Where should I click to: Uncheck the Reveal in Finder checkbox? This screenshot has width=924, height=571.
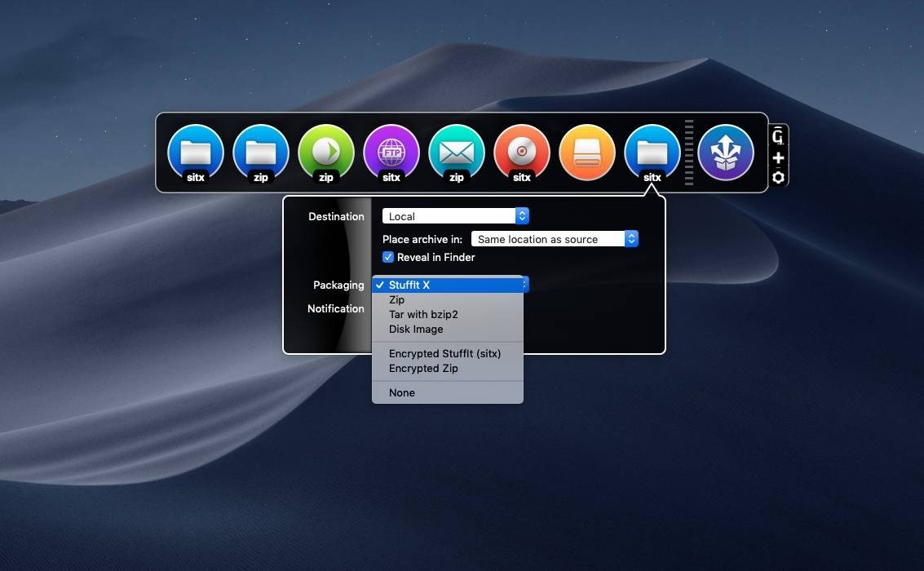coord(388,257)
